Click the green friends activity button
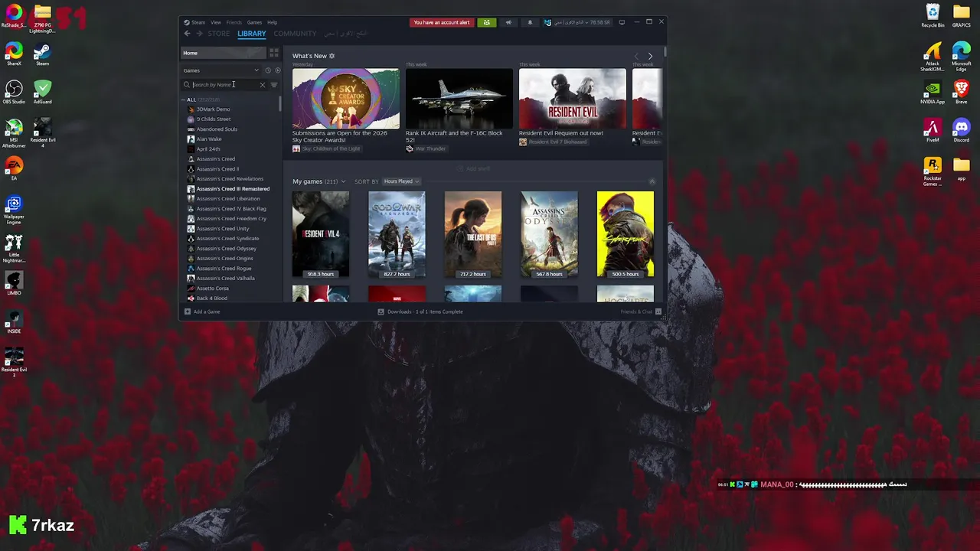Viewport: 980px width, 551px height. tap(486, 22)
